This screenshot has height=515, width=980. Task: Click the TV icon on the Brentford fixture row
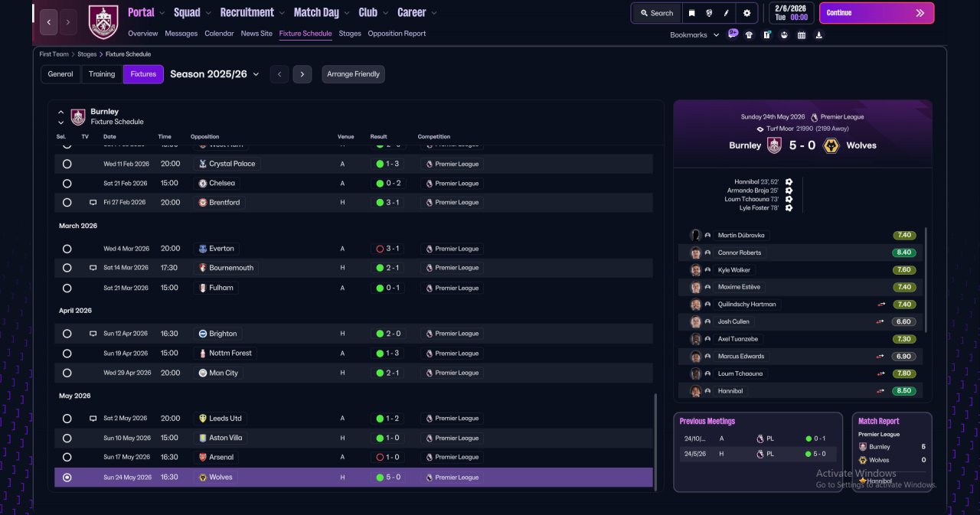(93, 203)
